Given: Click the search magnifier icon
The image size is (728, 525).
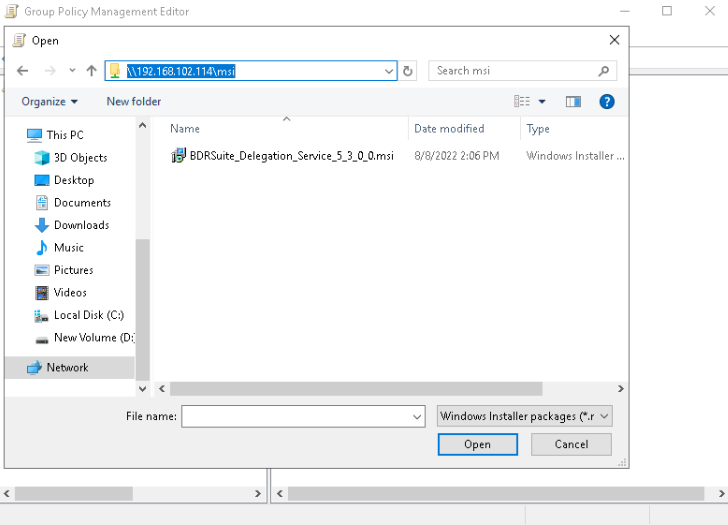Looking at the screenshot, I should click(x=604, y=71).
